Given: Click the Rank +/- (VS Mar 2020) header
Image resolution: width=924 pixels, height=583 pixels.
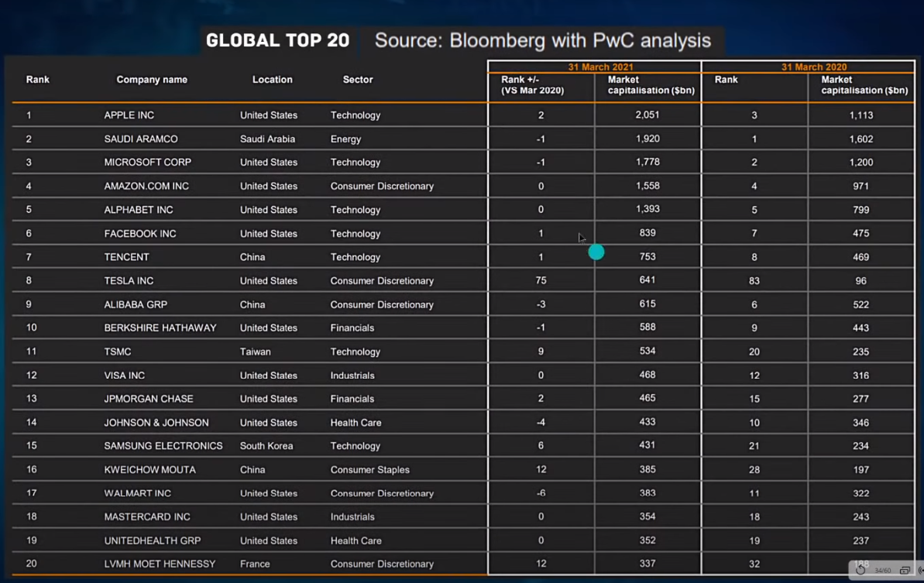Looking at the screenshot, I should pos(533,85).
